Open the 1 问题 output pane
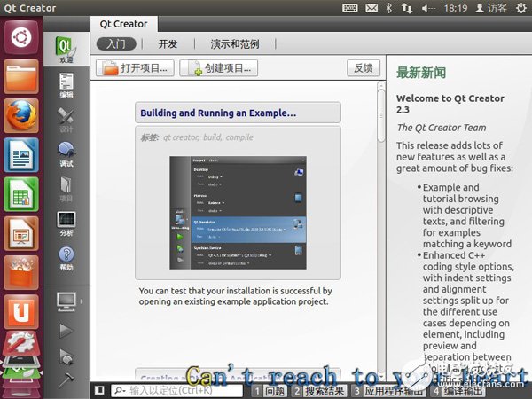The height and width of the screenshot is (399, 532). coord(269,391)
